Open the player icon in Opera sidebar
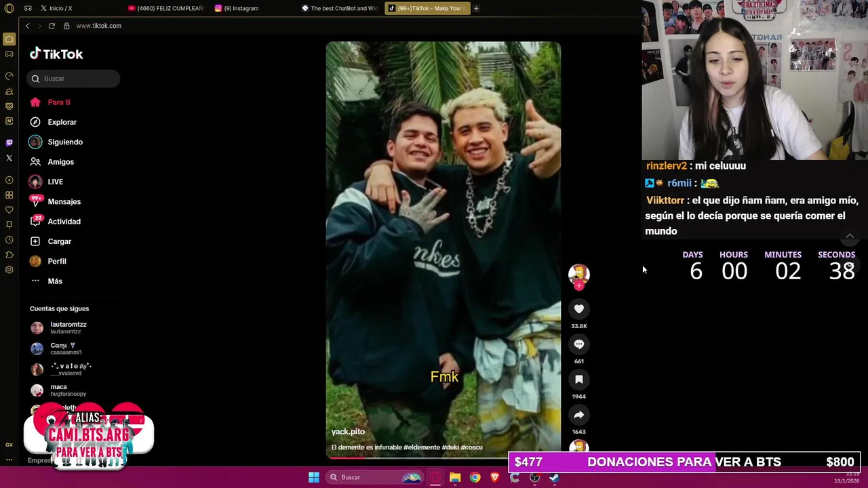 click(x=9, y=180)
